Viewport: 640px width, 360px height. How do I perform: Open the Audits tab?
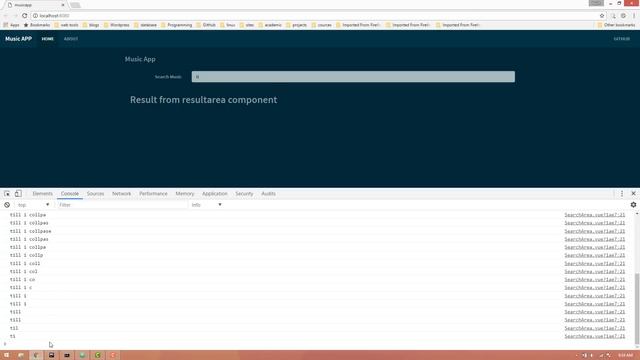pos(269,194)
